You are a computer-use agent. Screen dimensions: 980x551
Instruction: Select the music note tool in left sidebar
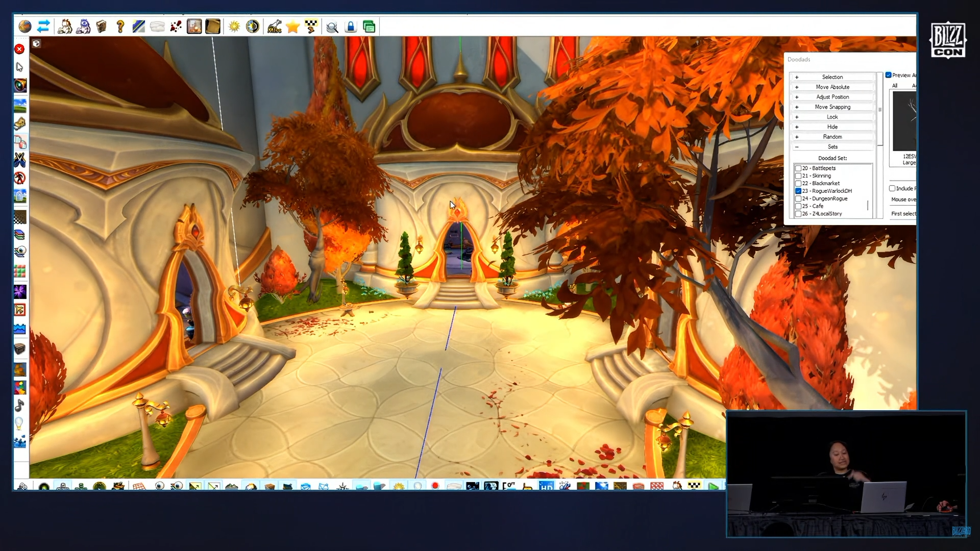pos(19,406)
